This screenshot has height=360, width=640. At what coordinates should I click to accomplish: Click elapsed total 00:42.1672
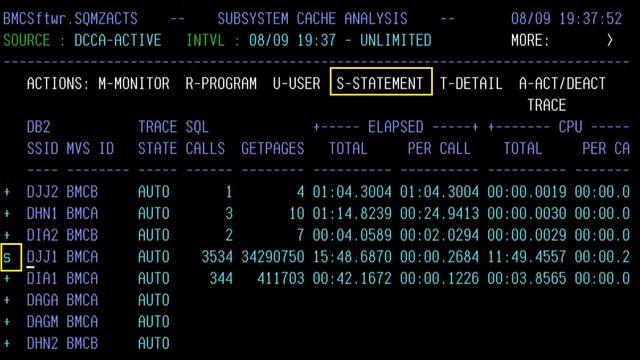(352, 278)
